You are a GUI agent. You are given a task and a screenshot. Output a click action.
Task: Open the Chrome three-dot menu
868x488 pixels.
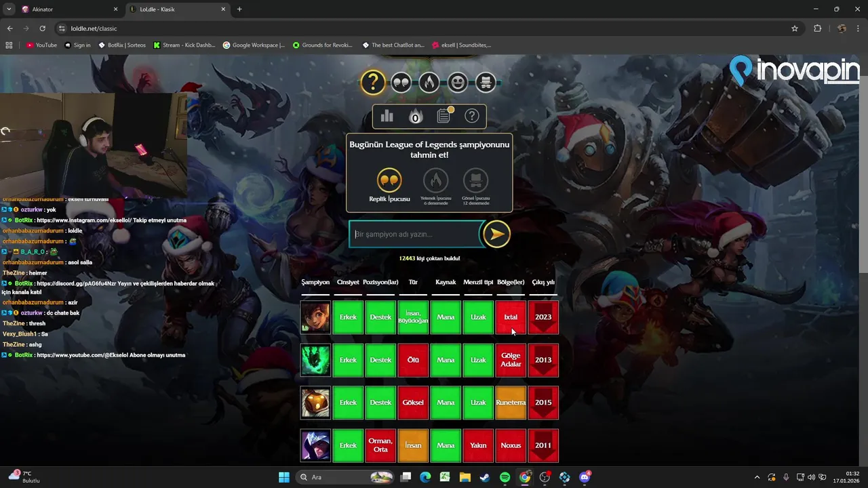pyautogui.click(x=859, y=28)
